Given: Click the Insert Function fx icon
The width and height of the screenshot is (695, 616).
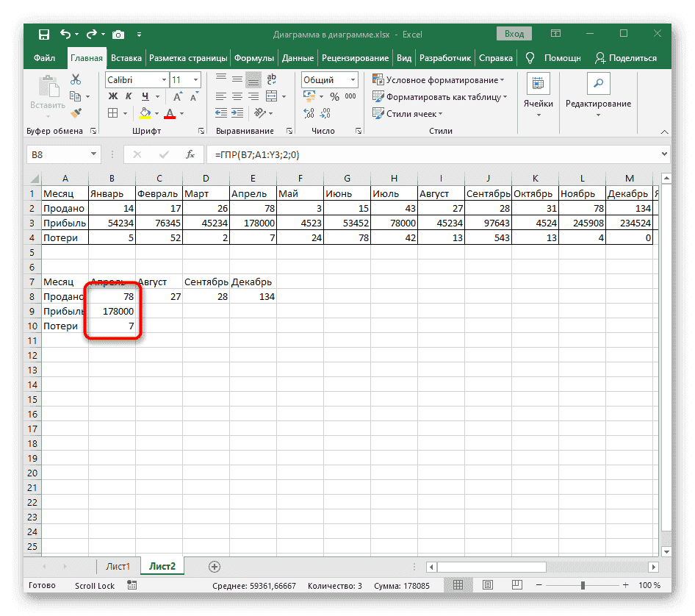Looking at the screenshot, I should [190, 154].
